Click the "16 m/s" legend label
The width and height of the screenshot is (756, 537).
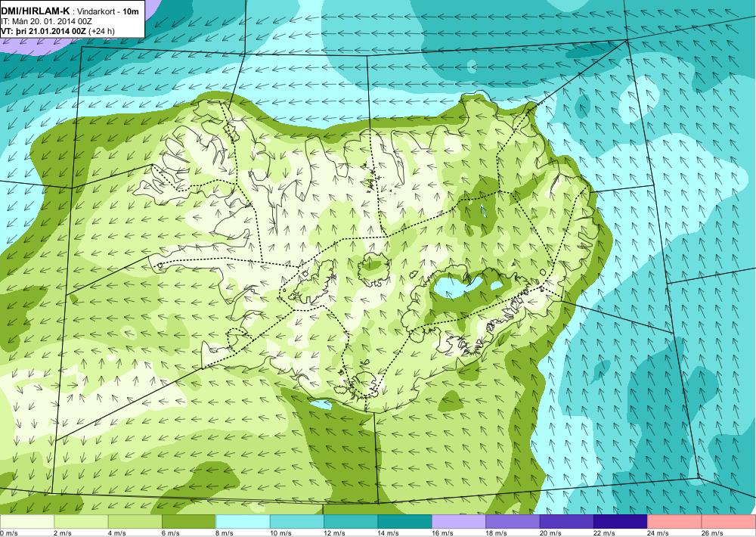442,533
